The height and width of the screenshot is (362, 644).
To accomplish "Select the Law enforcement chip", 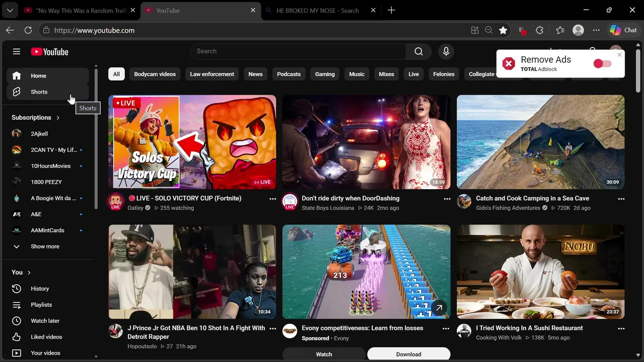I will click(x=212, y=74).
